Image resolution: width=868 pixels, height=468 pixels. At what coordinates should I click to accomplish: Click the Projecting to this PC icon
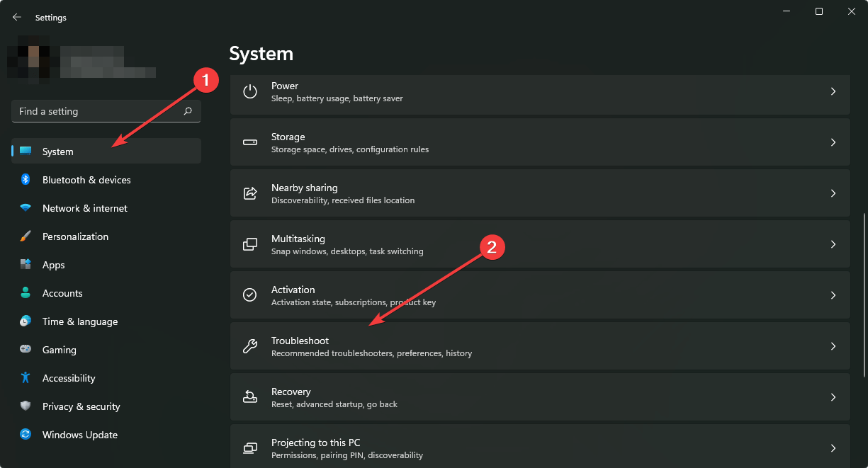click(249, 448)
